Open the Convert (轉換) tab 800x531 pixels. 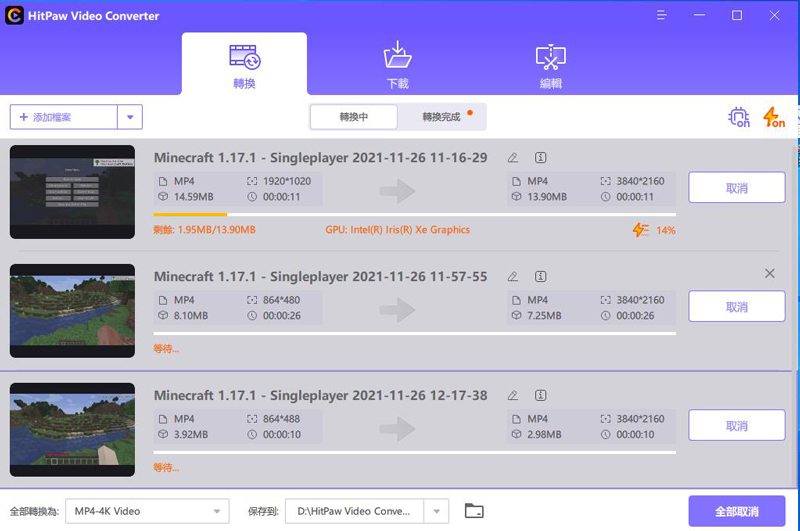click(244, 64)
